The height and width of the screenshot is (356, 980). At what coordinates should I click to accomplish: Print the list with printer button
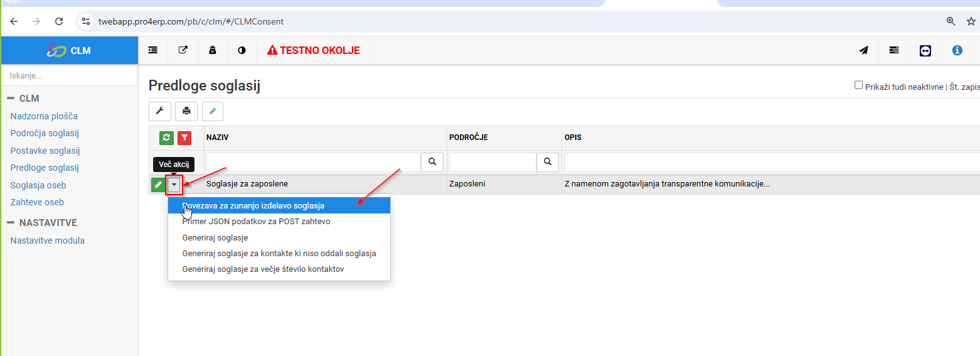pyautogui.click(x=186, y=111)
